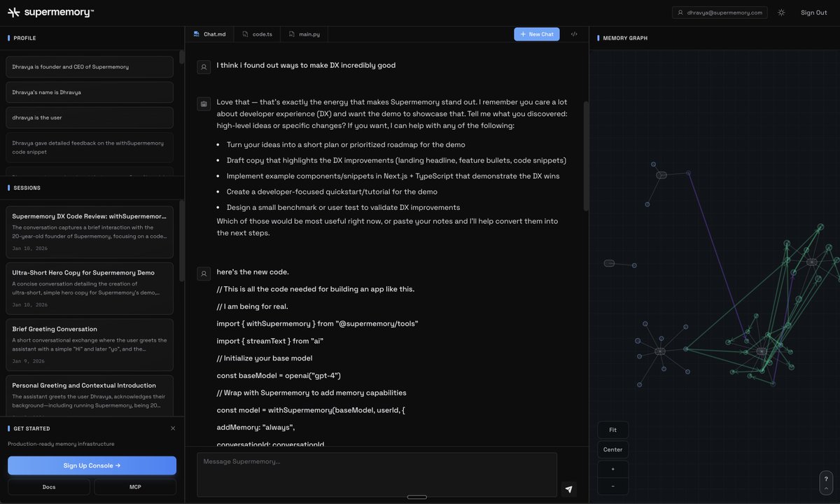Zoom out the graph with the minus button

tap(612, 486)
